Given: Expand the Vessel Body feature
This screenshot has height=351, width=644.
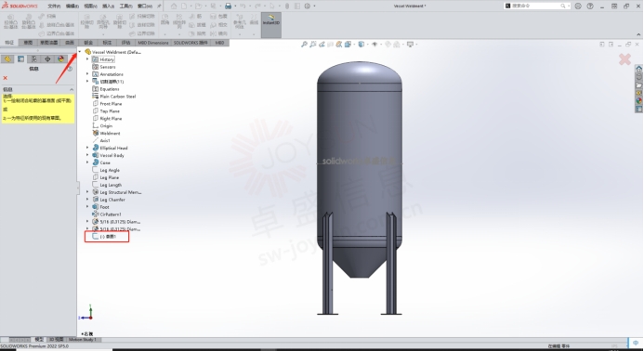Looking at the screenshot, I should (87, 155).
